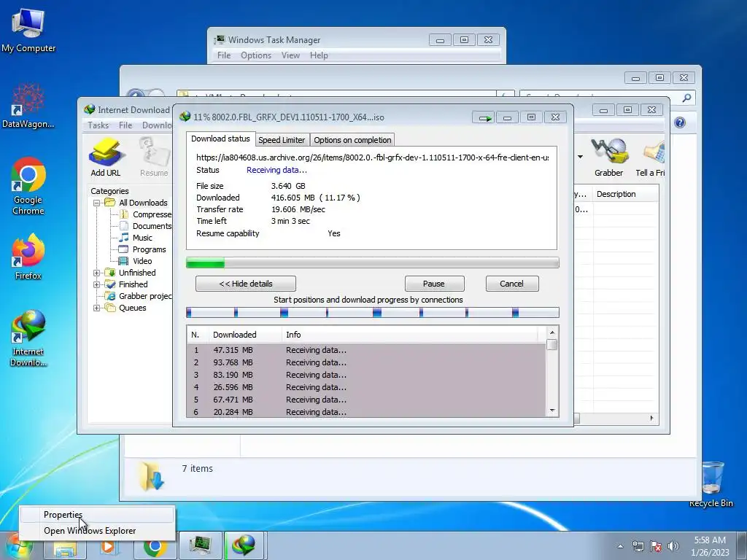Image resolution: width=747 pixels, height=560 pixels.
Task: Open Help menu in Task Manager
Action: point(319,55)
